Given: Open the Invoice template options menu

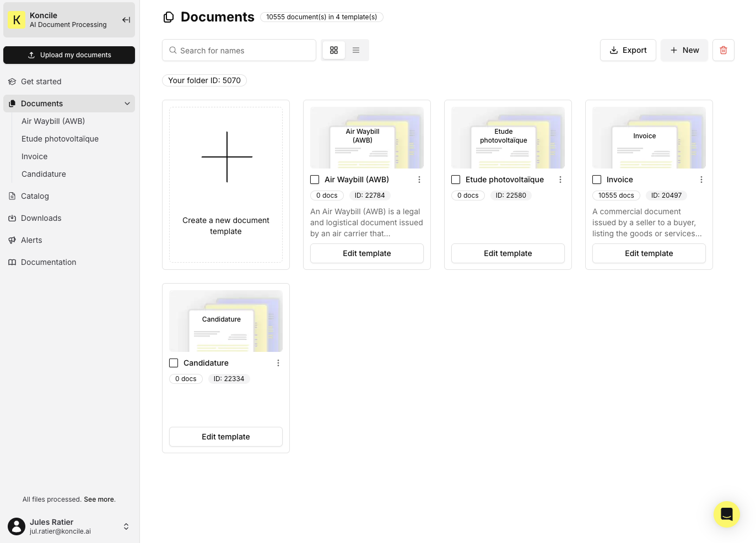Looking at the screenshot, I should click(x=701, y=180).
